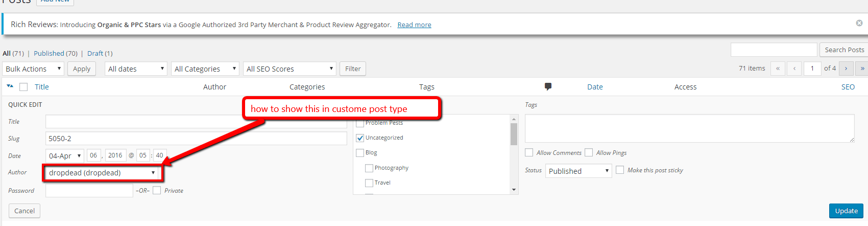The image size is (868, 226).
Task: Go to next page of posts
Action: [846, 69]
